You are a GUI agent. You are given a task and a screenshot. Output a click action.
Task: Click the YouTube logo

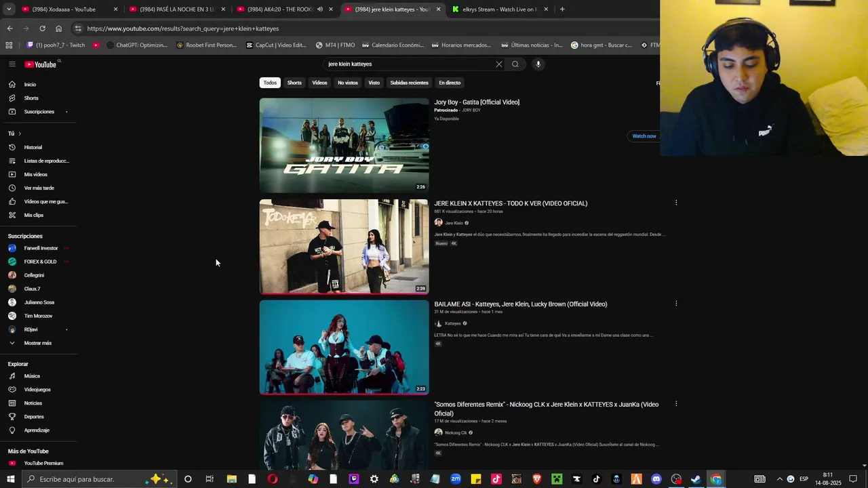click(41, 64)
